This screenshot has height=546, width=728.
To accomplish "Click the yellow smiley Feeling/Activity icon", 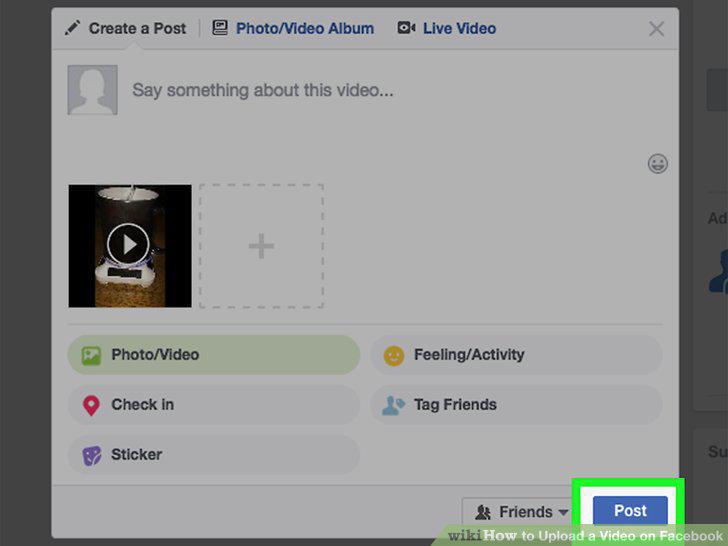I will (394, 356).
